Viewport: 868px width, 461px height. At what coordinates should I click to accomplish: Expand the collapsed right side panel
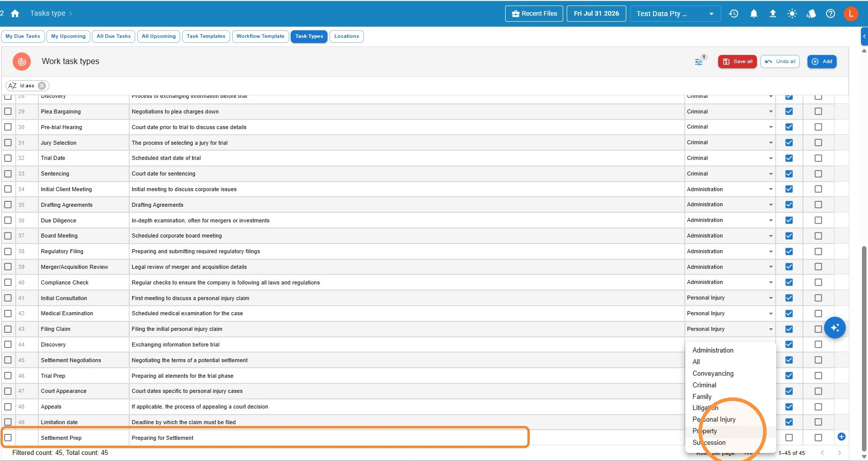point(864,36)
